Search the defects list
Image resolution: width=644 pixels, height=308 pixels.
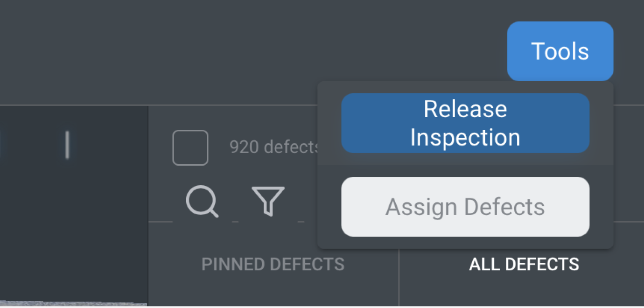tap(202, 201)
